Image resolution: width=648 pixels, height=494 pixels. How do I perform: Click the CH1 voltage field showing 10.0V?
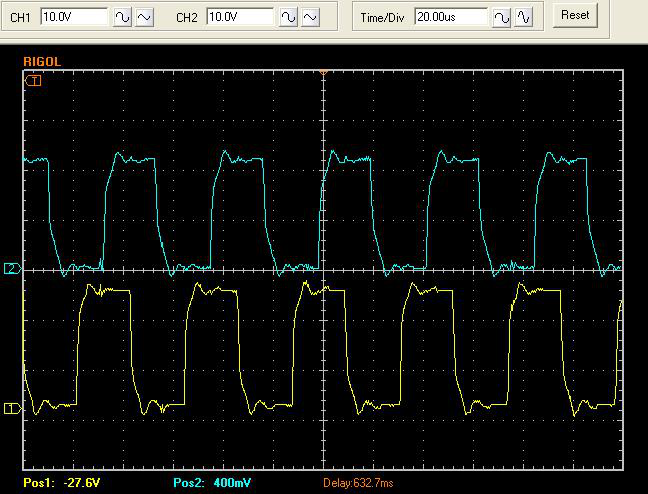point(74,17)
